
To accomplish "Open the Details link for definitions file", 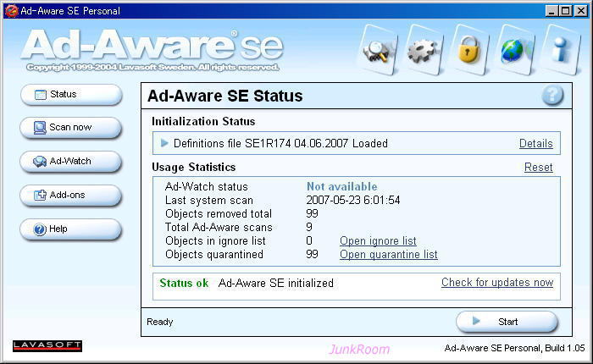I will coord(536,144).
